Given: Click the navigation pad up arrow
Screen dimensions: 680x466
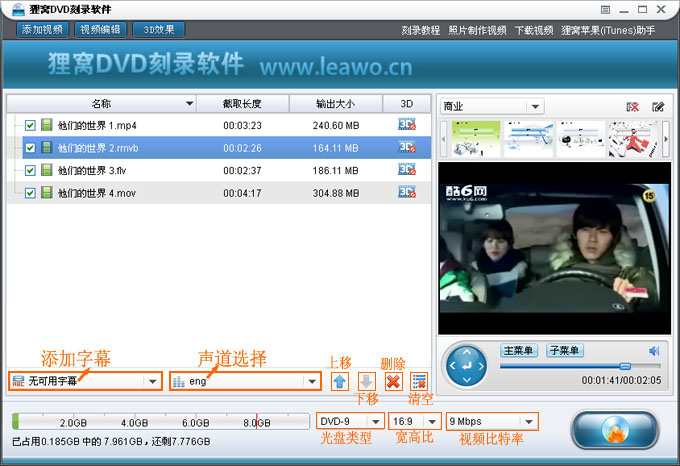Looking at the screenshot, I should (x=467, y=352).
